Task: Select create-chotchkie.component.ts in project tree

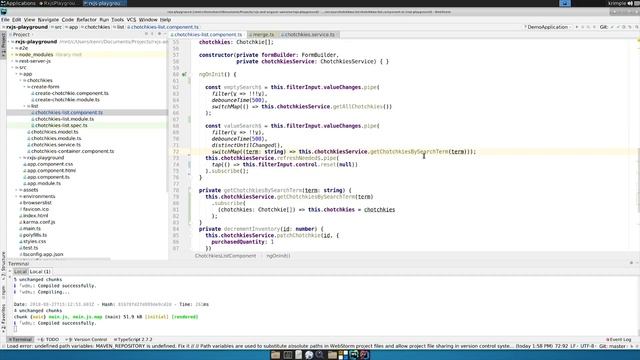Action: [x=70, y=93]
